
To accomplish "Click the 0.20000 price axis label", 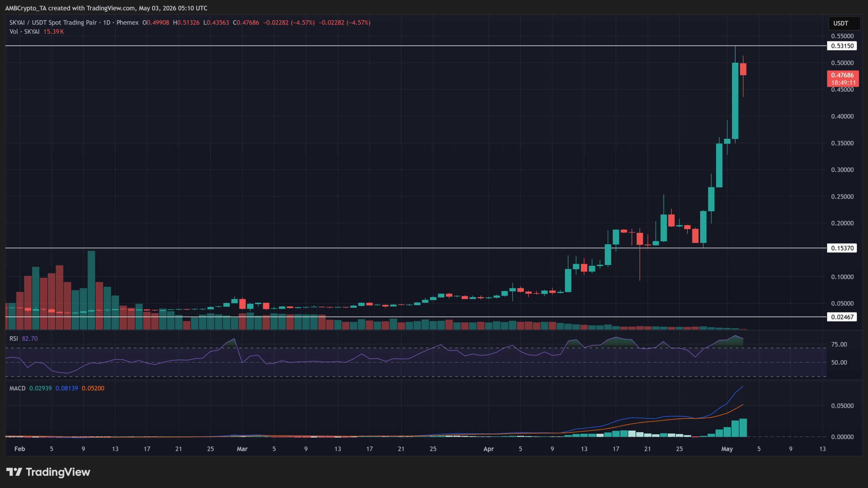I will click(842, 223).
